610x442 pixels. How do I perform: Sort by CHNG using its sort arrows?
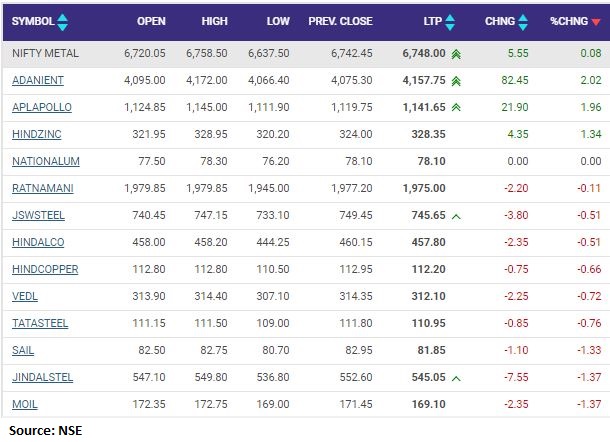coord(523,22)
